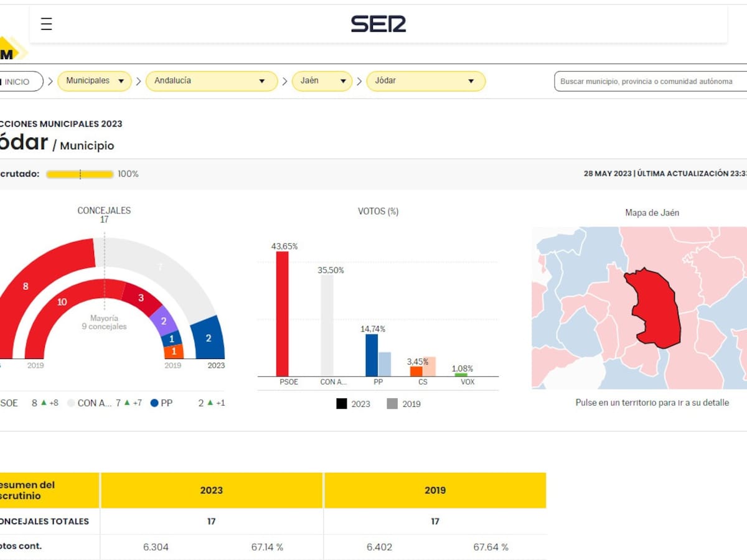Click the INICIO home button
Viewport: 747px width, 560px height.
[19, 82]
